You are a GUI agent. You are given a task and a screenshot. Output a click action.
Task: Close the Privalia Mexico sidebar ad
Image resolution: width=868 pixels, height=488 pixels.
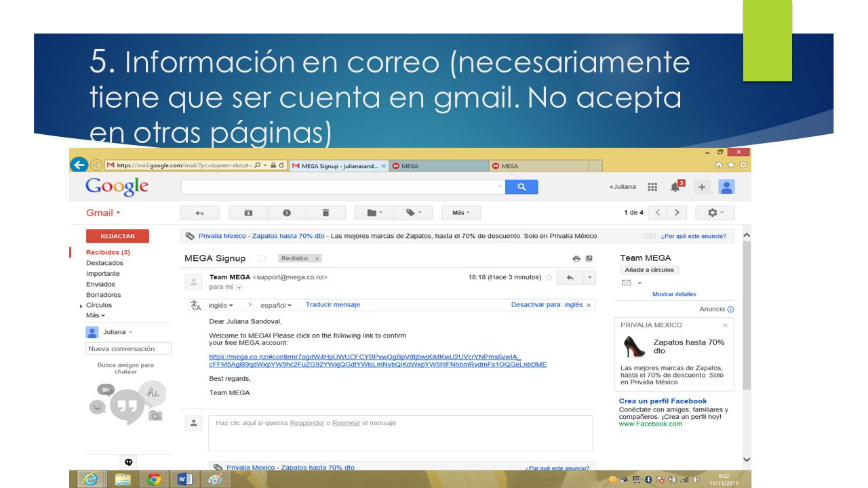[x=726, y=325]
